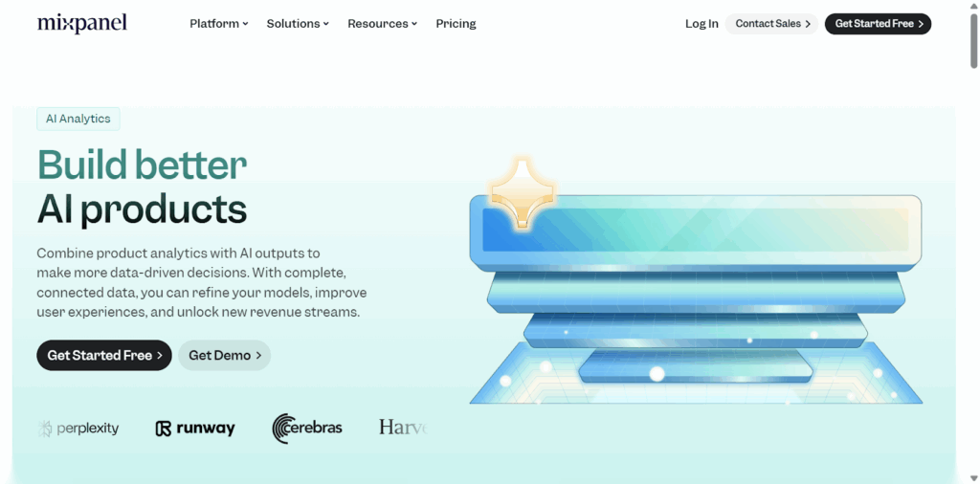Request a demo via Get Demo
Image resolution: width=980 pixels, height=484 pixels.
[224, 355]
